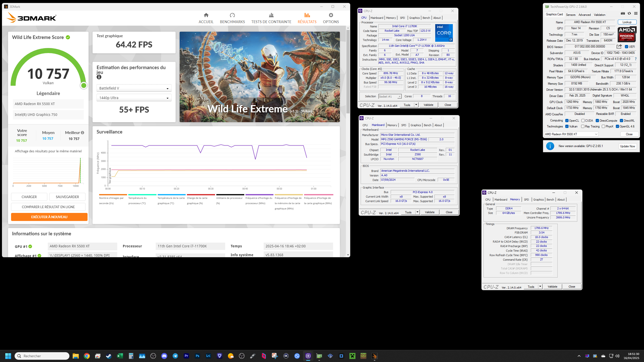Screen dimensions: 644x362
Task: Click the SAUVEGARDER button
Action: [67, 197]
